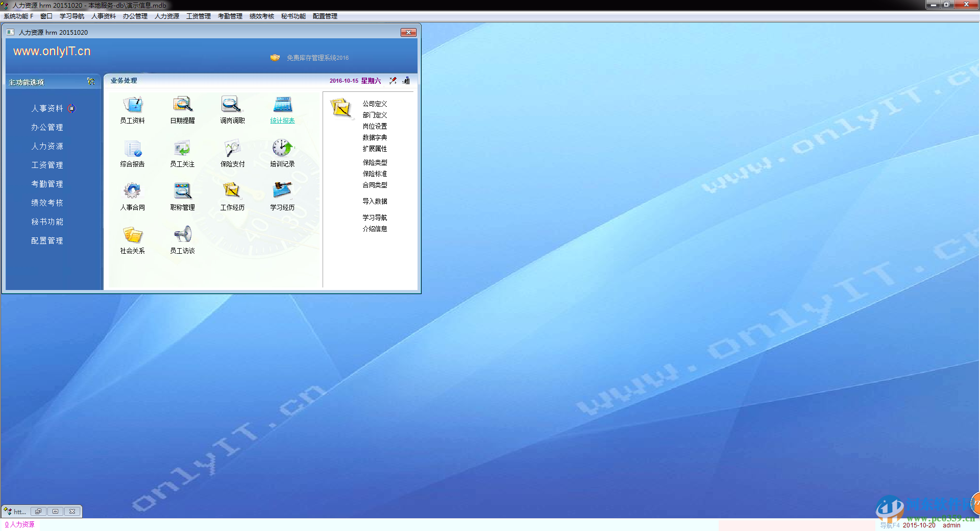The width and height of the screenshot is (980, 531).
Task: Open the 人事合同 personnel contract icon
Action: click(x=133, y=191)
